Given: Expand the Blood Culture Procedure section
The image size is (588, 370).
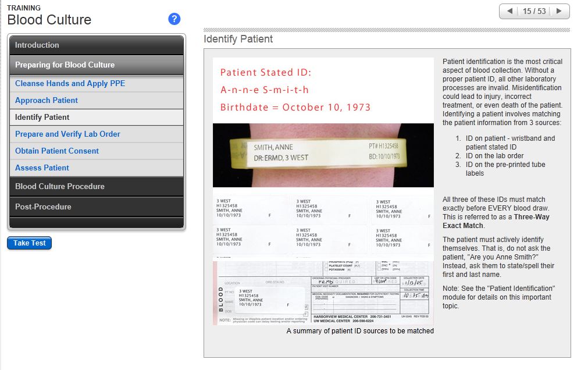Looking at the screenshot, I should coord(96,186).
